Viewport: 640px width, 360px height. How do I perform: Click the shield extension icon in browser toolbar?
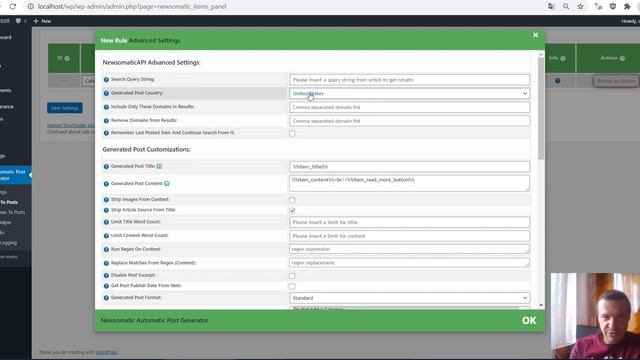tap(613, 7)
